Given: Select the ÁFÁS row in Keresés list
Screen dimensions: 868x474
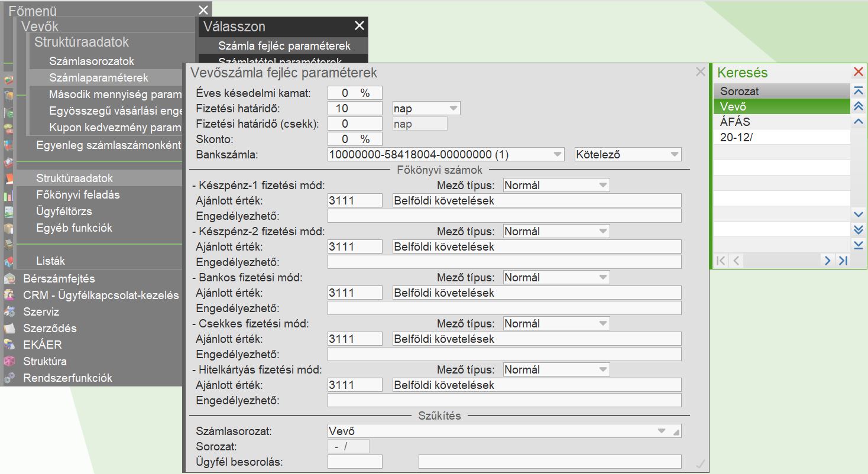Looking at the screenshot, I should 782,122.
